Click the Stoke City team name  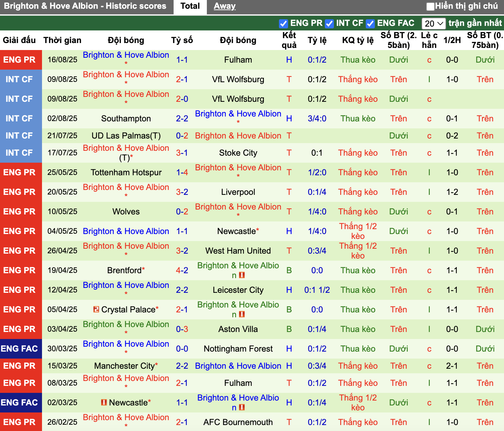click(238, 153)
